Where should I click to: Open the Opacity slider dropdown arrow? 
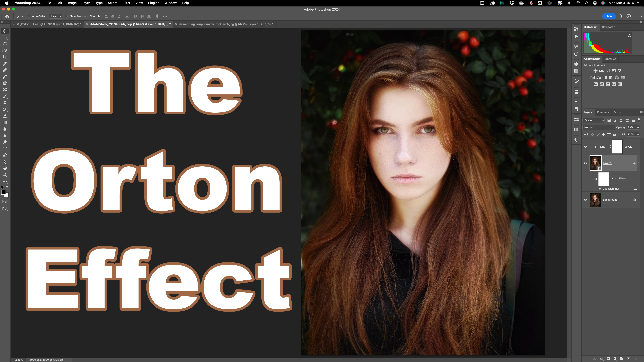(638, 128)
